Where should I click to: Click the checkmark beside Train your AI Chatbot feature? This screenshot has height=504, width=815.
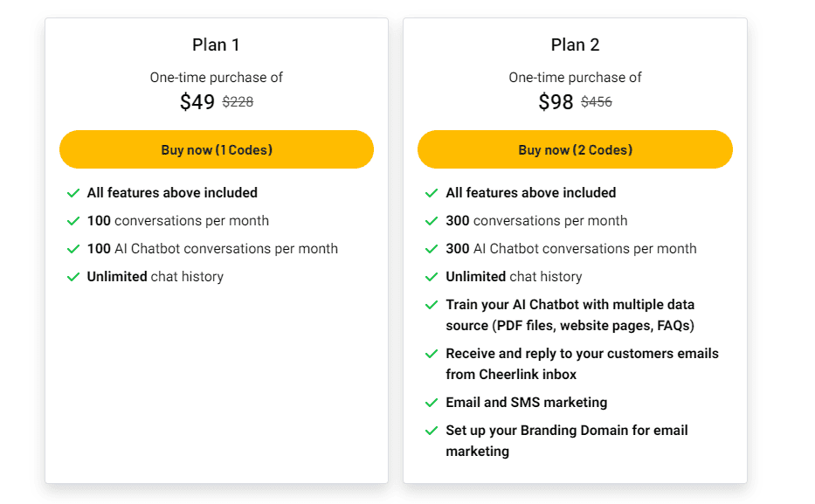[x=432, y=304]
